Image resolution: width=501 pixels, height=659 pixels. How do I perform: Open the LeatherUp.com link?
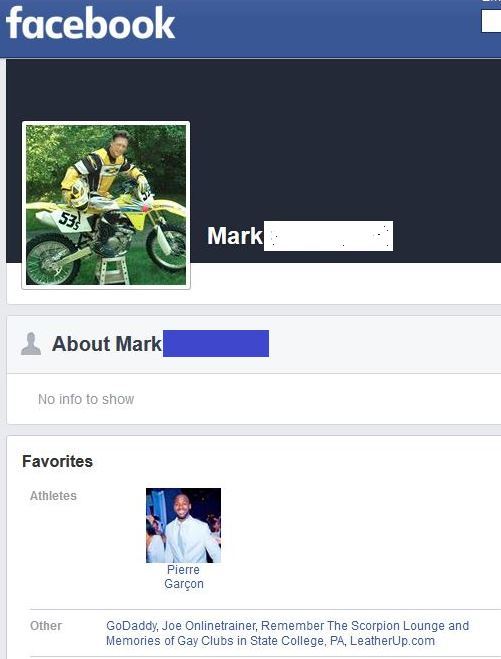pyautogui.click(x=392, y=641)
